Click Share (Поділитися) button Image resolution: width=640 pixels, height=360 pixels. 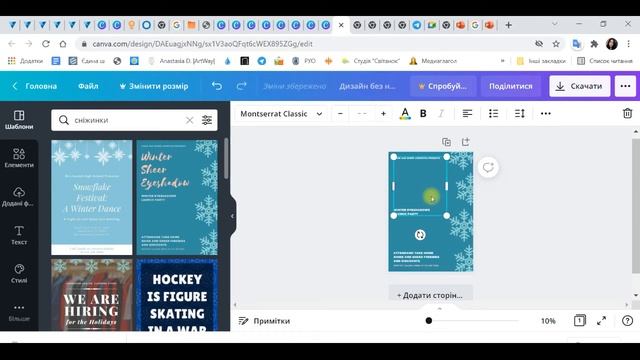[511, 86]
